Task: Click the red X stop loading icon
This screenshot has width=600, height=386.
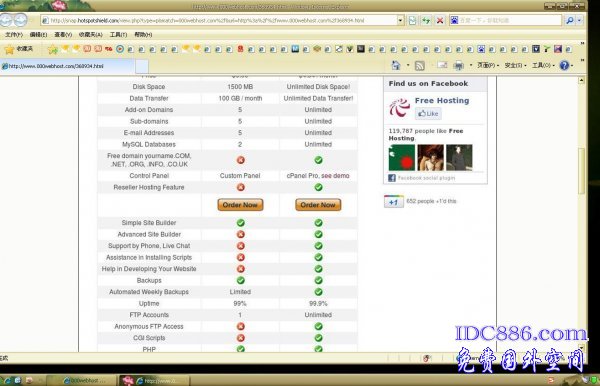Action: tap(440, 20)
